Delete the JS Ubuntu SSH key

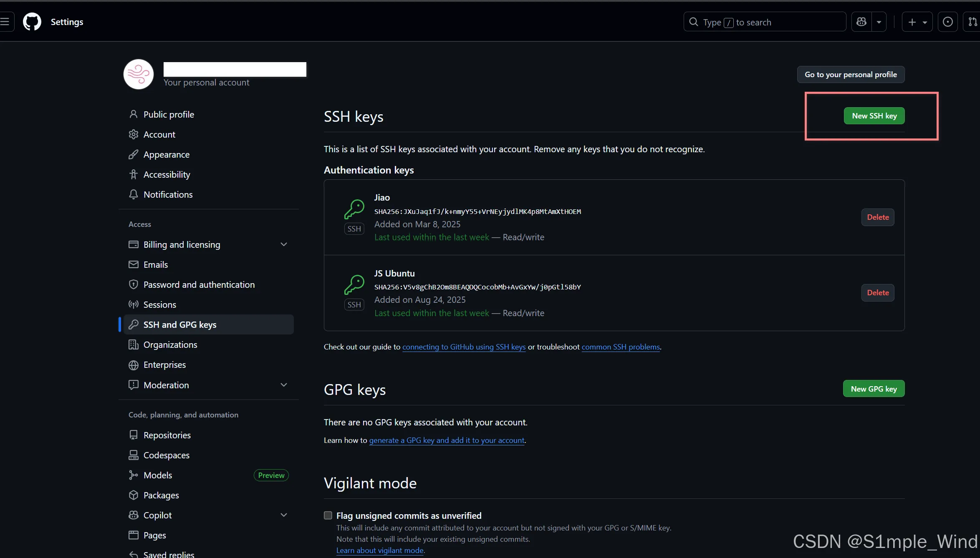point(878,293)
